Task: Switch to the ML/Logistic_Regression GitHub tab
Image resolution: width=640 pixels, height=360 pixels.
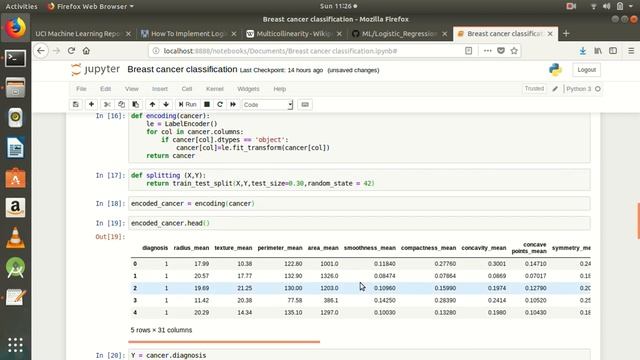Action: (399, 33)
